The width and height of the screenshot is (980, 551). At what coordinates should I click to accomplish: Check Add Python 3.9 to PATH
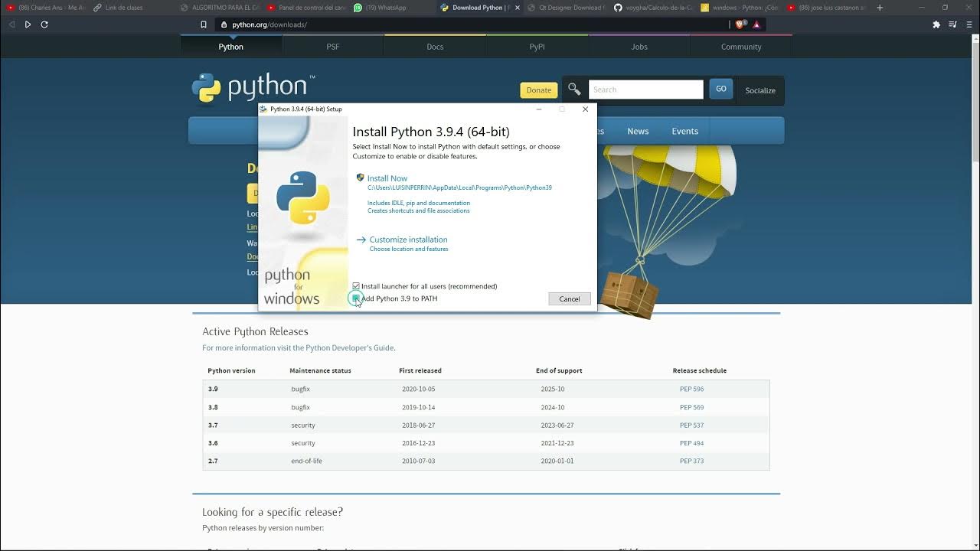[356, 298]
